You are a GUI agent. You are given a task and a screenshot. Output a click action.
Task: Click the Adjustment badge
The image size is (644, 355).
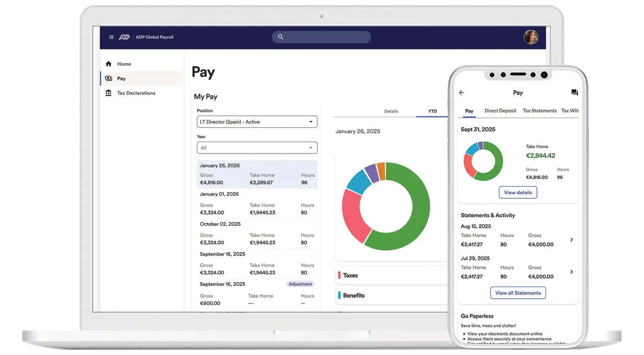pyautogui.click(x=300, y=284)
